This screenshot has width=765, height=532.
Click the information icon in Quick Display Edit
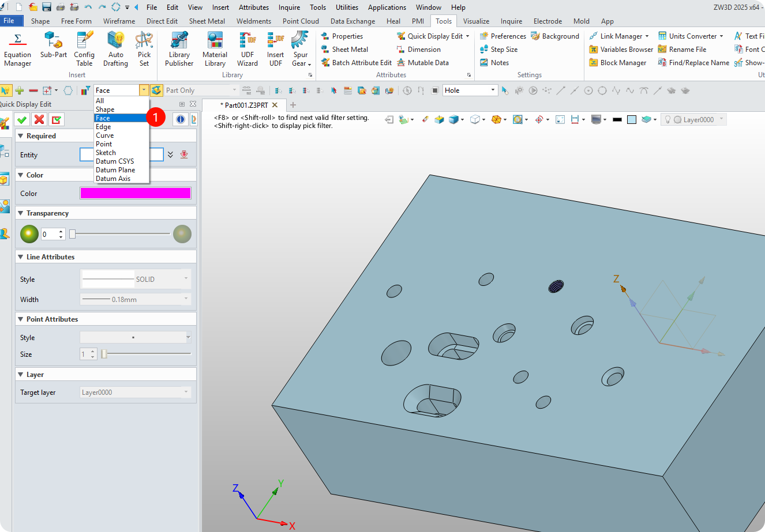click(x=181, y=119)
